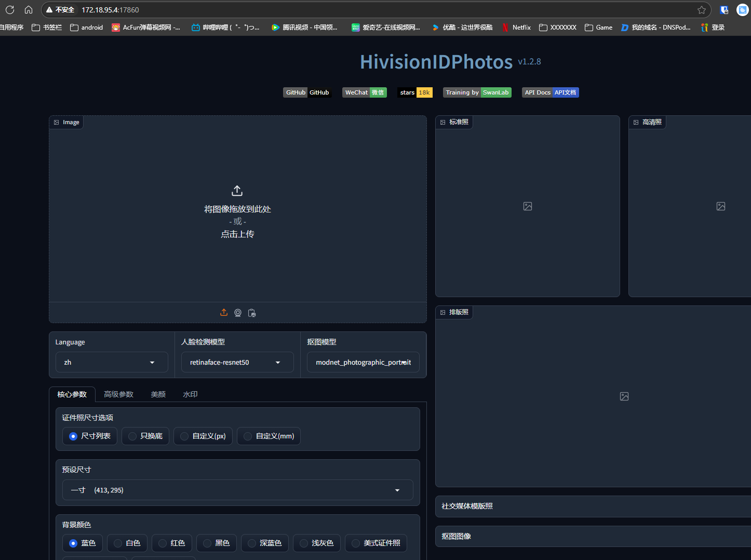Open the 优酷 bookmark
This screenshot has height=560, width=751.
[462, 28]
